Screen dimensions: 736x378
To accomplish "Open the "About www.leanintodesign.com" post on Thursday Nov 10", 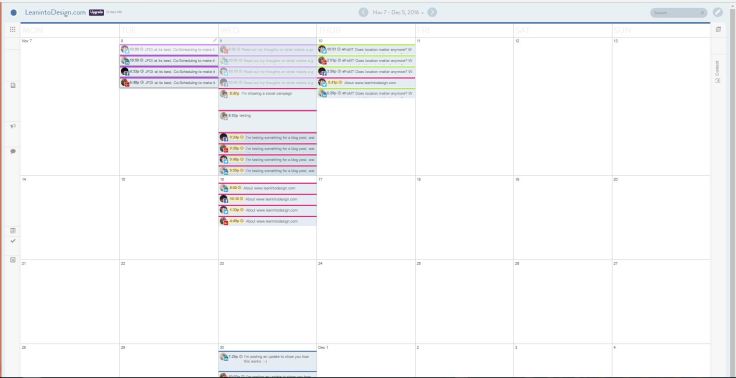I will pos(366,83).
